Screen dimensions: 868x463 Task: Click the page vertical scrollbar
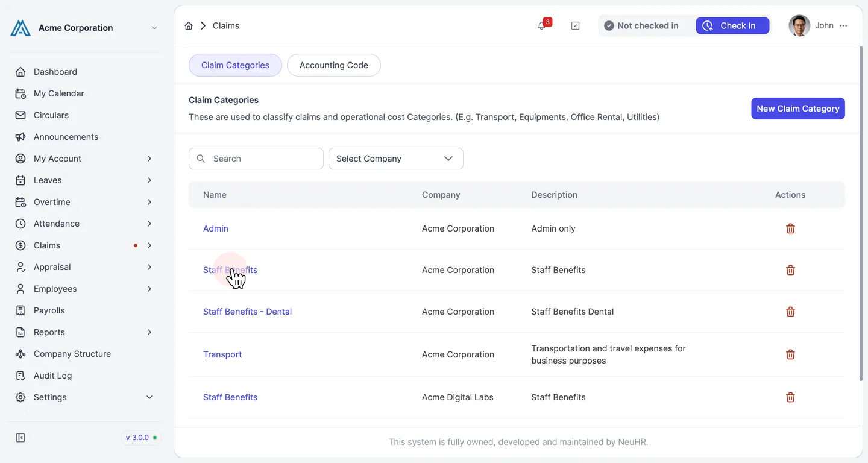click(861, 214)
